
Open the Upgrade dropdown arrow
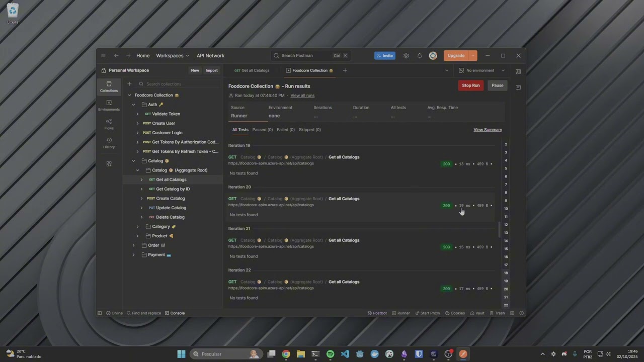[x=473, y=56]
